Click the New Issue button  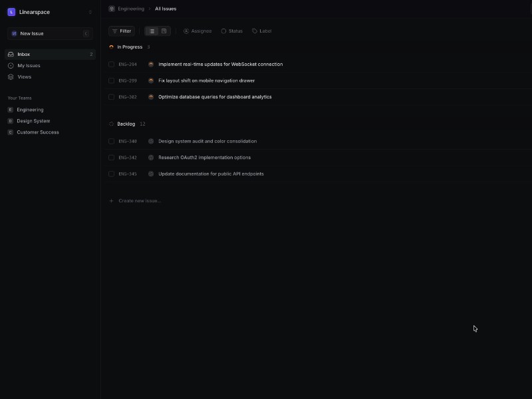[31, 33]
